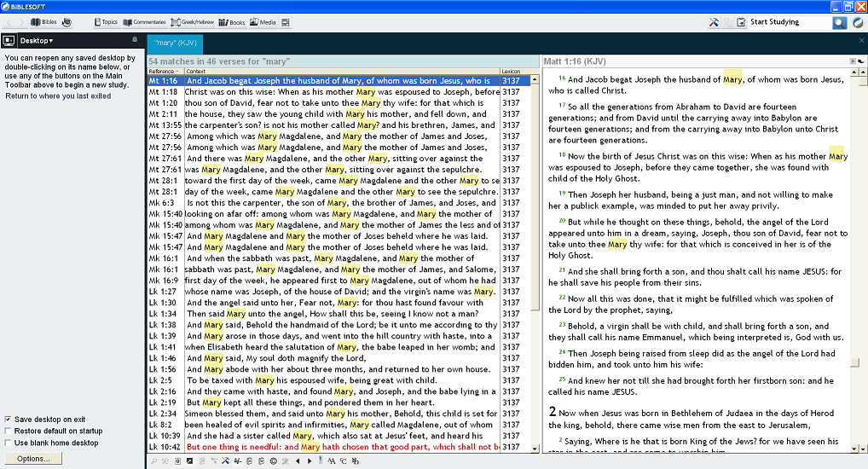Open the Commentaries library
The image size is (868, 469).
(144, 22)
